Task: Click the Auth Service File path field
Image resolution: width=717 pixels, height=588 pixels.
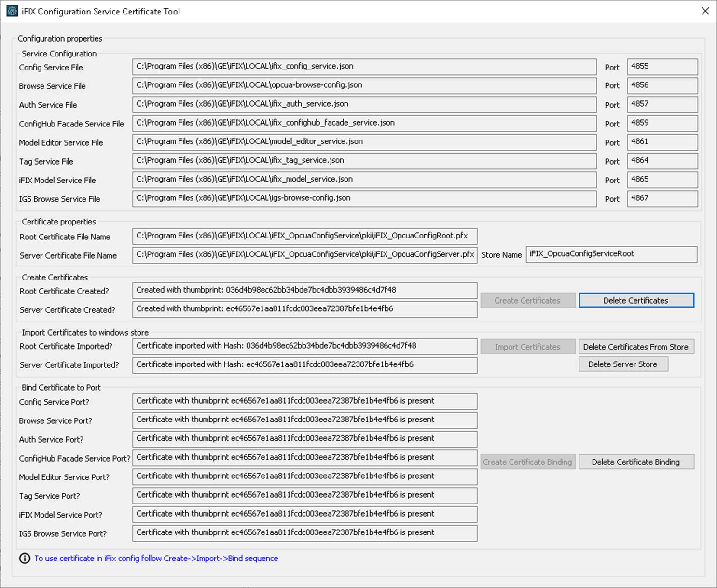Action: [364, 104]
